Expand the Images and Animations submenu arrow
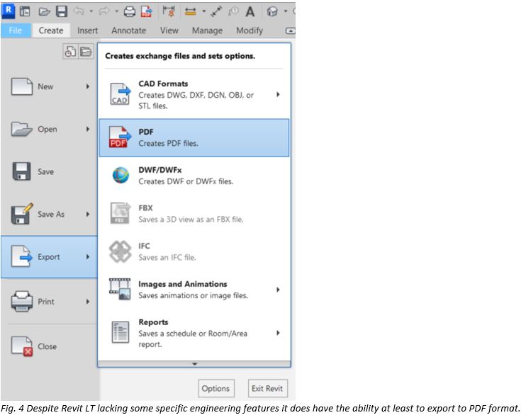 tap(278, 290)
